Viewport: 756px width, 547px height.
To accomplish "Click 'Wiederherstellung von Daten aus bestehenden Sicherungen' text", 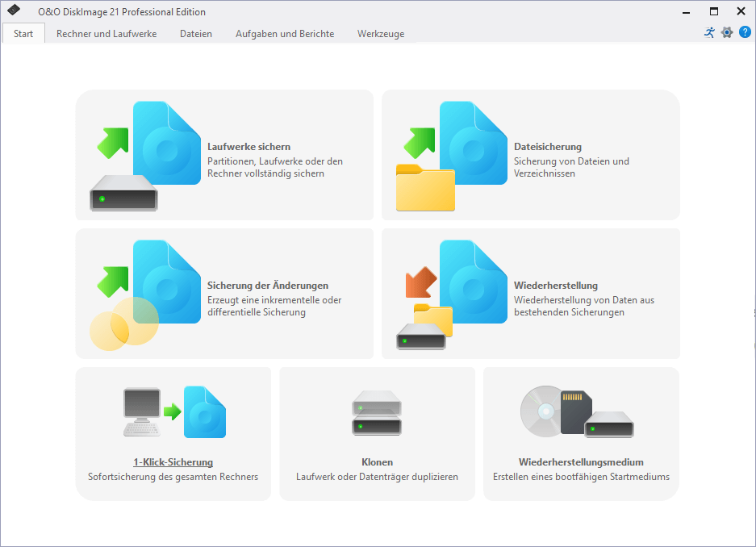I will (x=584, y=306).
